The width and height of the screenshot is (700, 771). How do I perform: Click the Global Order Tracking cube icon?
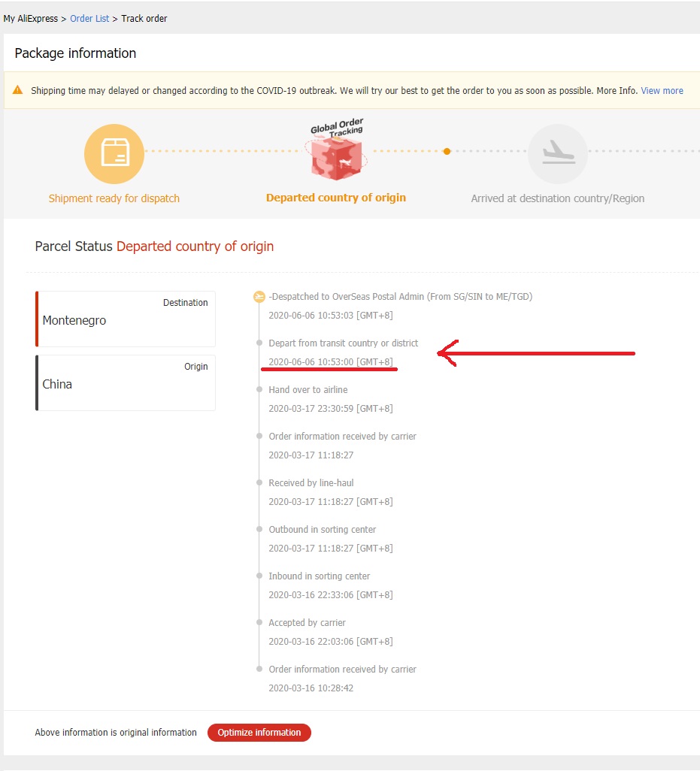click(x=337, y=150)
